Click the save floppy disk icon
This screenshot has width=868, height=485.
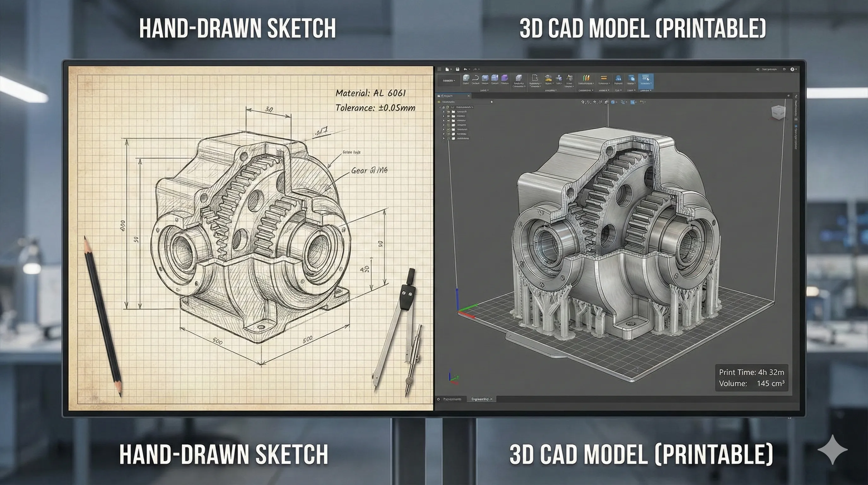point(457,69)
